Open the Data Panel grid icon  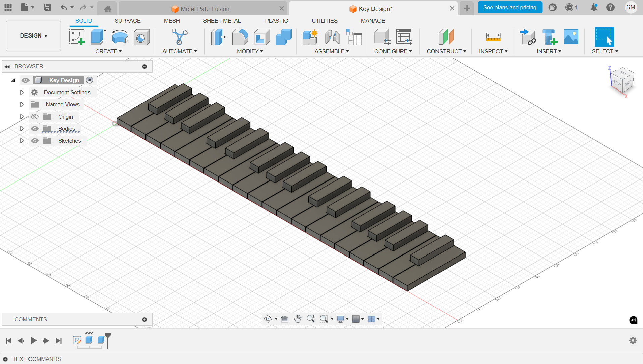pyautogui.click(x=8, y=7)
